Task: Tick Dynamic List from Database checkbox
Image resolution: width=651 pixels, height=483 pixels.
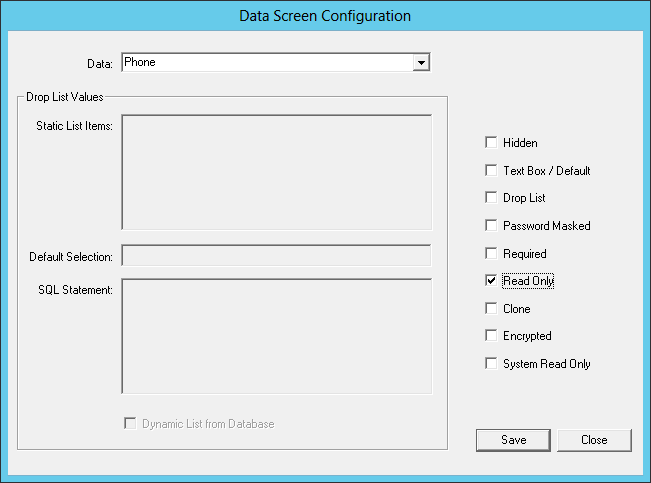Action: pos(130,424)
